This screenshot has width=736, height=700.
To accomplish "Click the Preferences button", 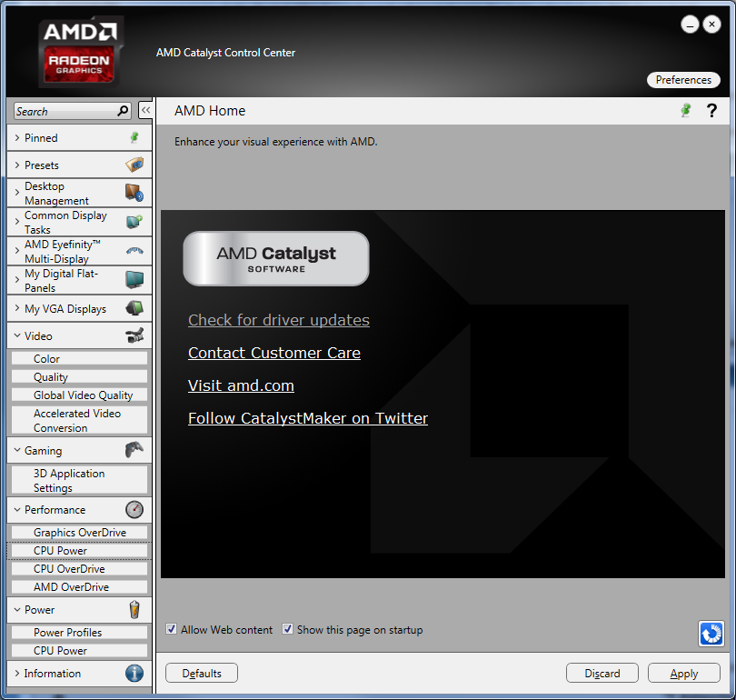I will 683,80.
